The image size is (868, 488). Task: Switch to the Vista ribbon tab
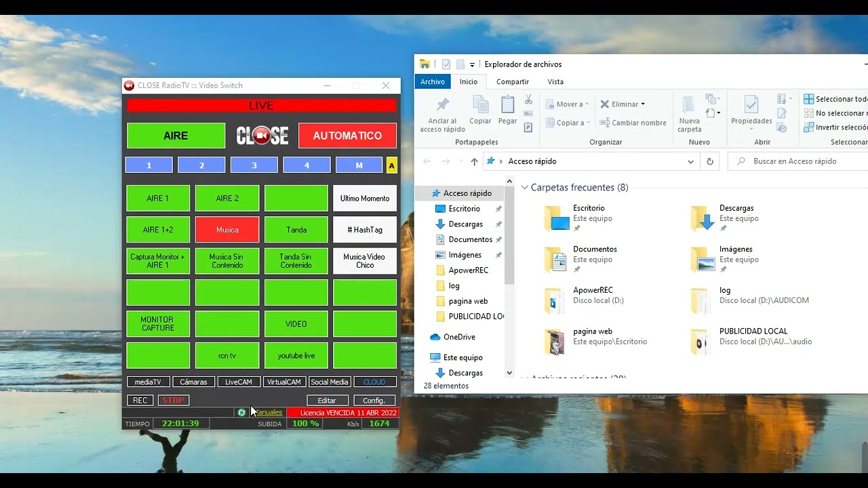[x=555, y=81]
